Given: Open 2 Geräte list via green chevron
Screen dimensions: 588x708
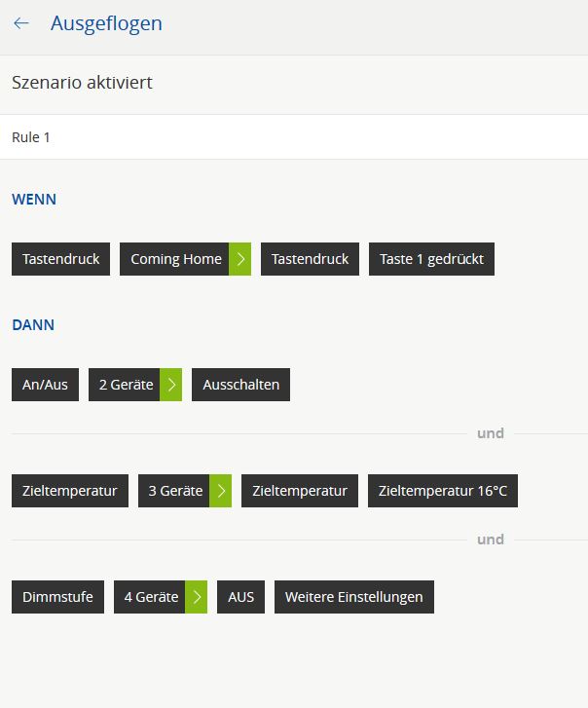Looking at the screenshot, I should coord(170,385).
